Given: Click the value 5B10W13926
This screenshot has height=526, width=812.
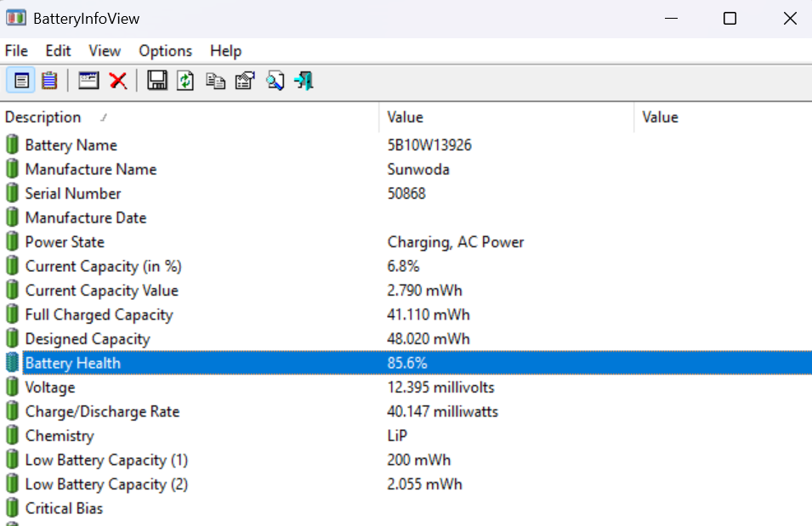Looking at the screenshot, I should click(429, 145).
